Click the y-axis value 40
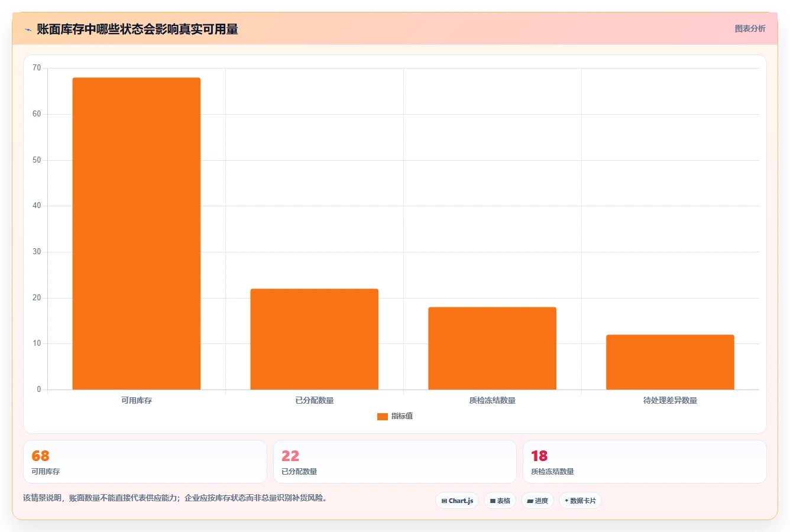Viewport: 790px width, 532px height. click(x=37, y=206)
